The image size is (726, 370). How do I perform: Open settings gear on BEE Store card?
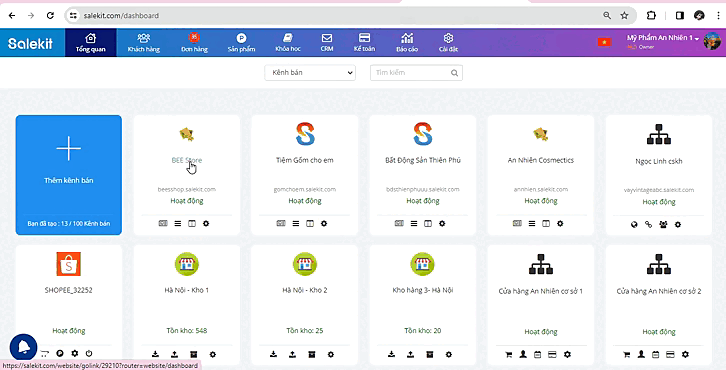(x=206, y=223)
